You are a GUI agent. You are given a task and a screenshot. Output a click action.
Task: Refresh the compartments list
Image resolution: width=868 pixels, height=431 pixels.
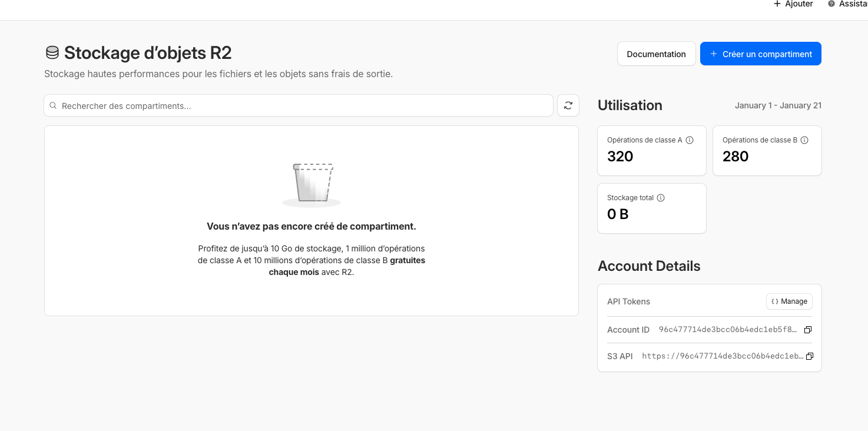click(x=568, y=105)
